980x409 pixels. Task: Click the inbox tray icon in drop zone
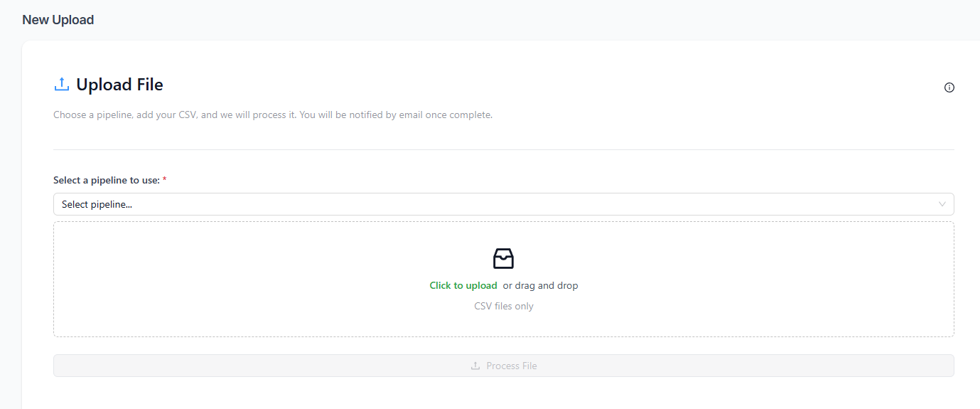pos(503,258)
